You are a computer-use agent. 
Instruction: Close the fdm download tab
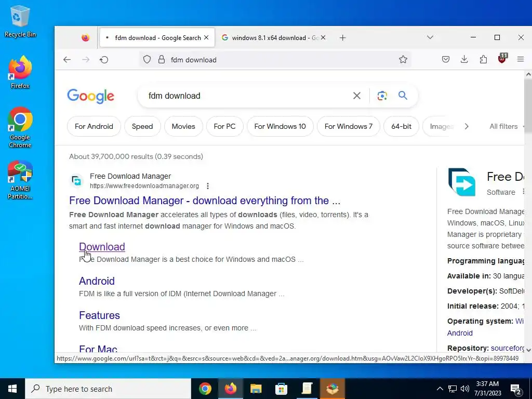206,37
